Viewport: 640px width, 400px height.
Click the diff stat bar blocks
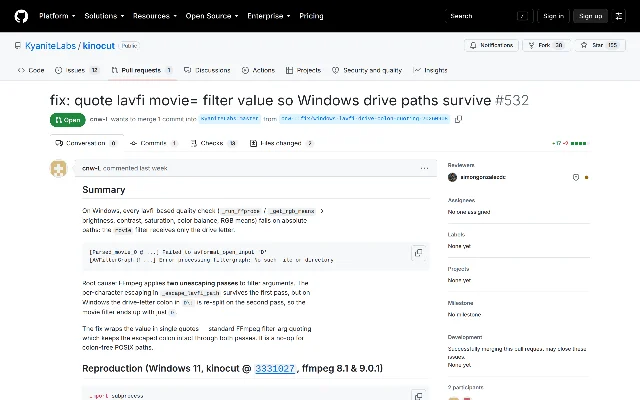coord(578,143)
